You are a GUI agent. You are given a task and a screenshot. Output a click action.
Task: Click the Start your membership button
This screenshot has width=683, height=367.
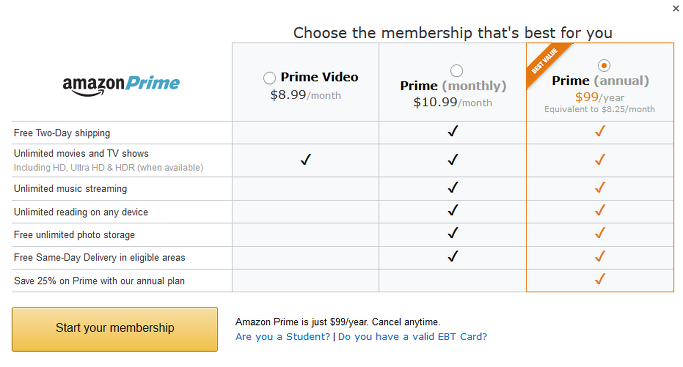click(115, 329)
